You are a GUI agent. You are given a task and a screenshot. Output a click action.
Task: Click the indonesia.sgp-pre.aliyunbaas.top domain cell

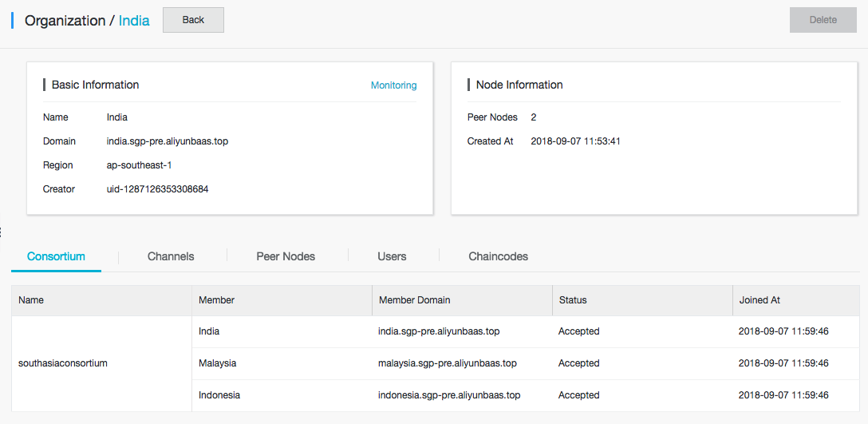(462, 396)
